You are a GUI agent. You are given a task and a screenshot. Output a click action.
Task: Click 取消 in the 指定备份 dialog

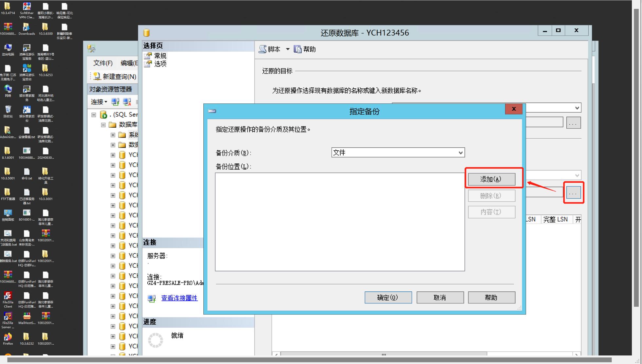pyautogui.click(x=440, y=298)
